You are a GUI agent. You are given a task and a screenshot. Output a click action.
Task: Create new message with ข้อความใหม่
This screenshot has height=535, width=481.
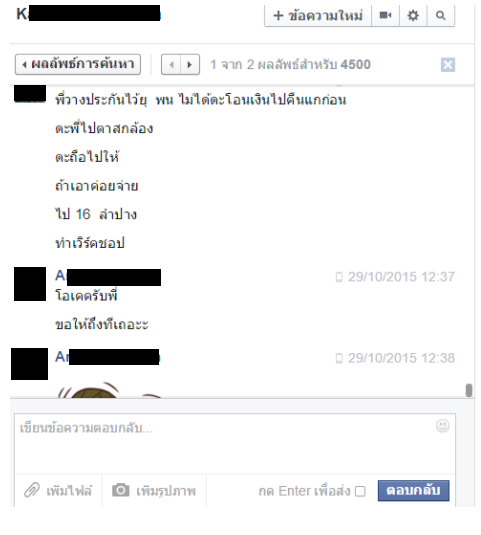pos(318,15)
